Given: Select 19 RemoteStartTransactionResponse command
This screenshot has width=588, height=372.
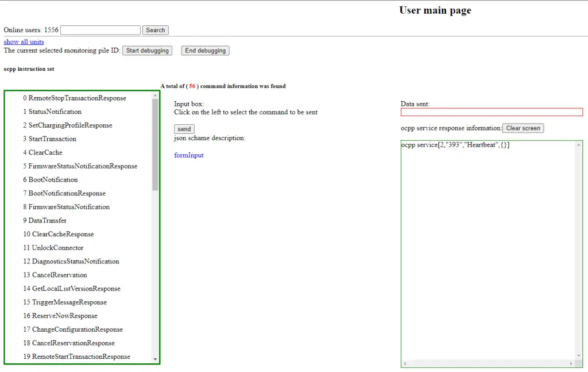Looking at the screenshot, I should point(77,356).
